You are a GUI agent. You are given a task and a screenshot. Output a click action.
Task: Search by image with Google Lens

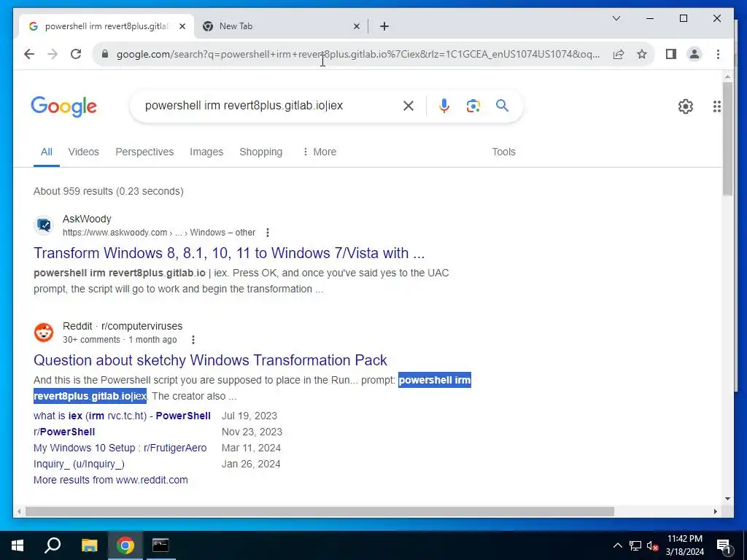pos(473,106)
